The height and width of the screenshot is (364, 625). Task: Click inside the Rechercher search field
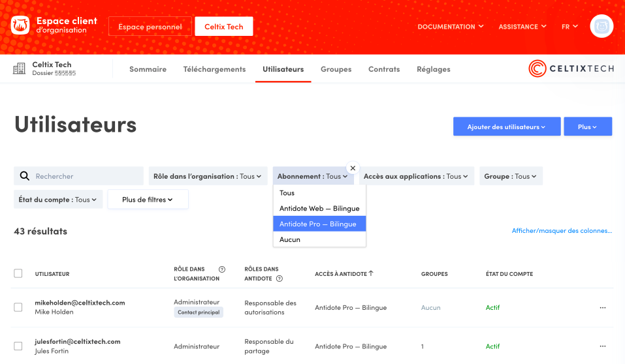coord(85,176)
